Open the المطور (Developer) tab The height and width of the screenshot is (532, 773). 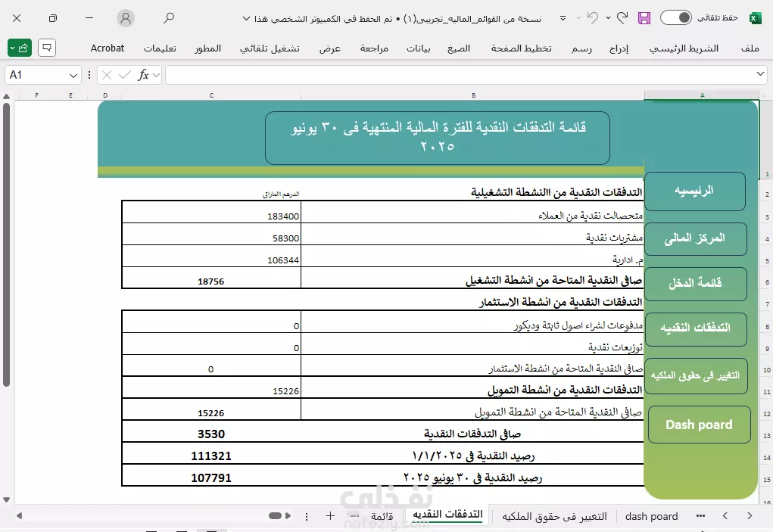point(207,48)
